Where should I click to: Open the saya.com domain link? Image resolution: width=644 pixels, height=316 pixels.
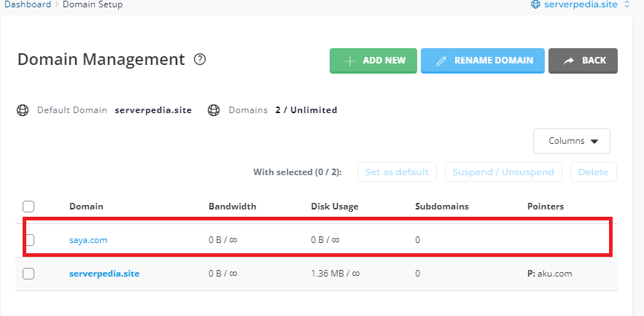click(88, 239)
